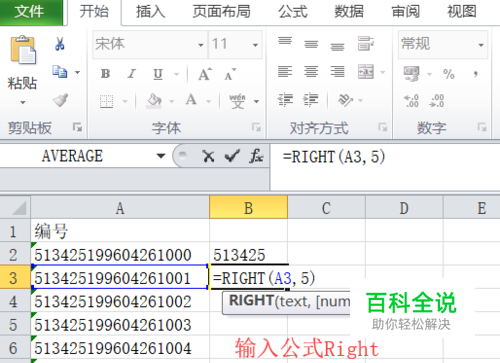Switch to 数据 Data tab
This screenshot has width=500, height=363.
tap(349, 12)
